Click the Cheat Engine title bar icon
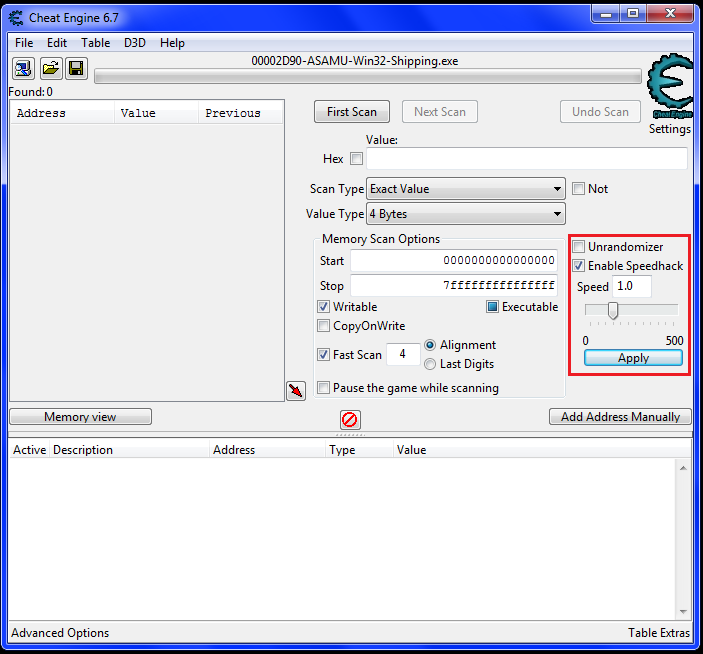The height and width of the screenshot is (654, 703). coord(16,18)
